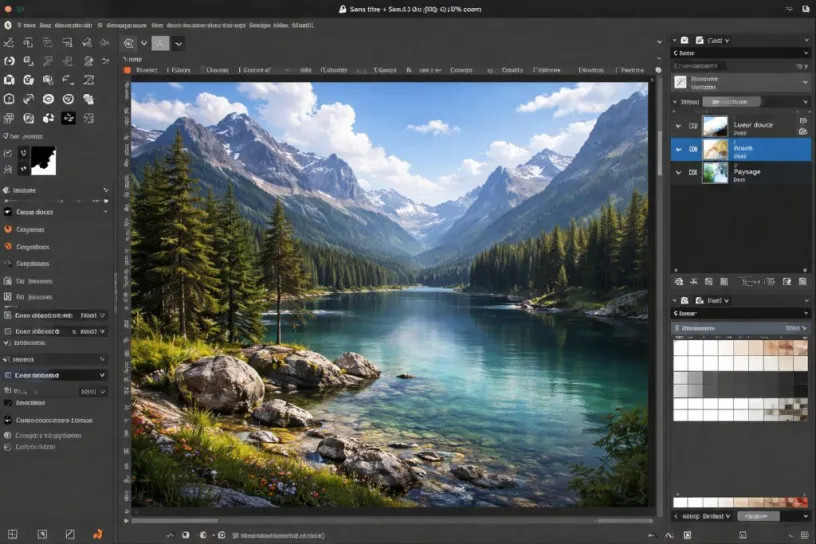Viewport: 816px width, 544px height.
Task: Open the dropdown arrow right of the gray square
Action: [x=178, y=43]
